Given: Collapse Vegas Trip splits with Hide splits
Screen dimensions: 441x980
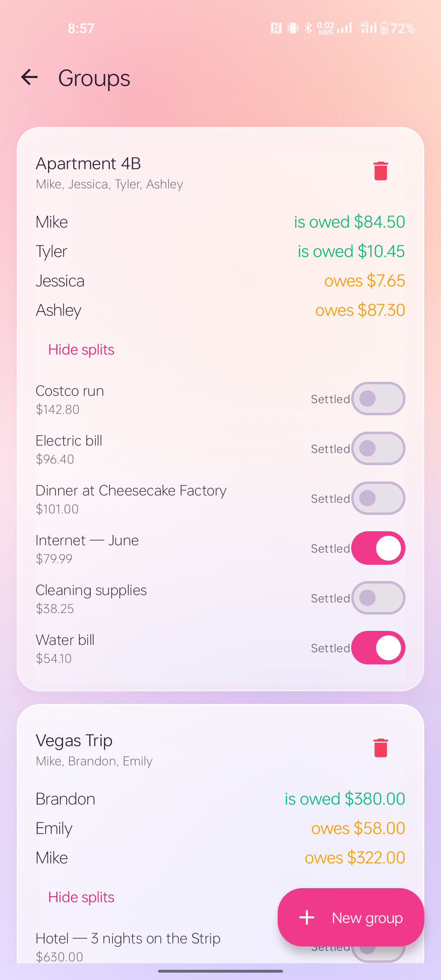Looking at the screenshot, I should coord(81,897).
